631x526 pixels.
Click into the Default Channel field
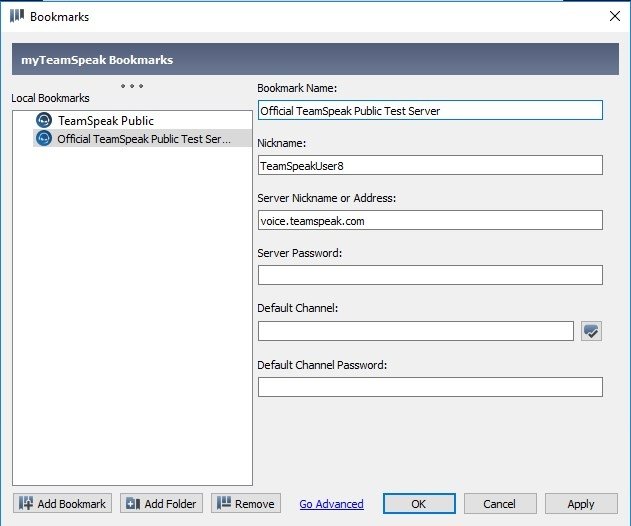coord(416,331)
